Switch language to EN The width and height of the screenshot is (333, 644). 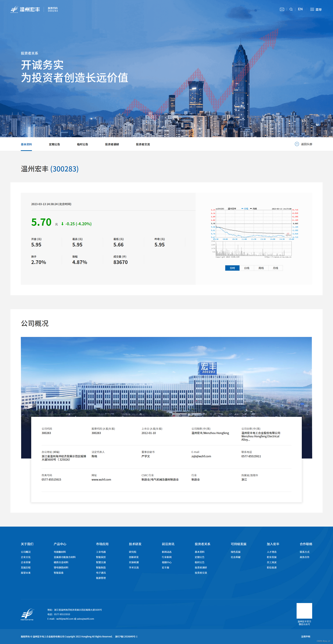(300, 9)
